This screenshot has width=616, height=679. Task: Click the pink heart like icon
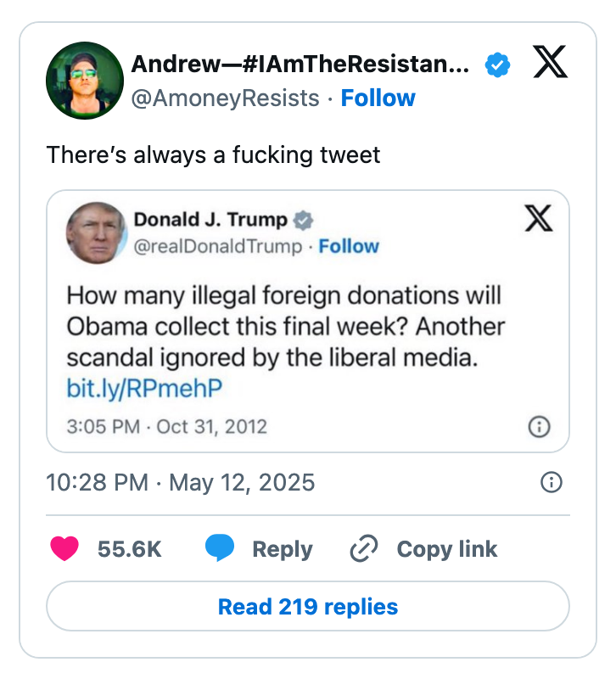click(64, 549)
